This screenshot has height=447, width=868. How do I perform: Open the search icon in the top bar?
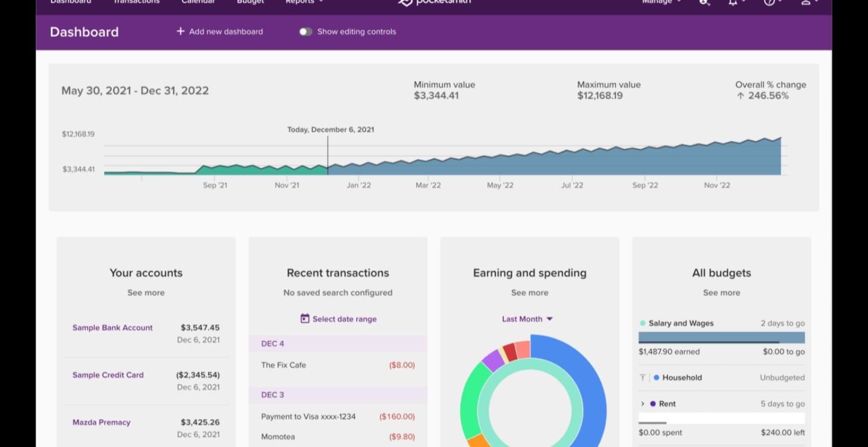(705, 3)
